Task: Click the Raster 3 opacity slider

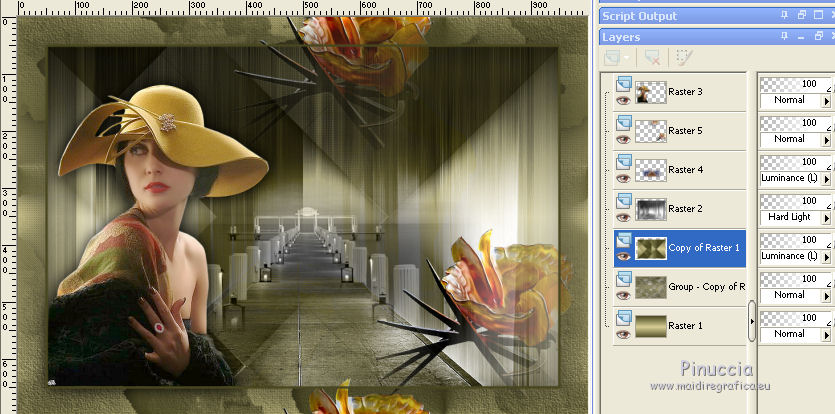Action: click(795, 84)
